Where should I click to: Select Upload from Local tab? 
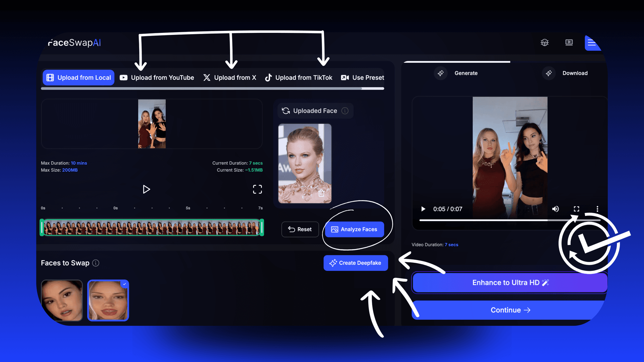pos(79,77)
